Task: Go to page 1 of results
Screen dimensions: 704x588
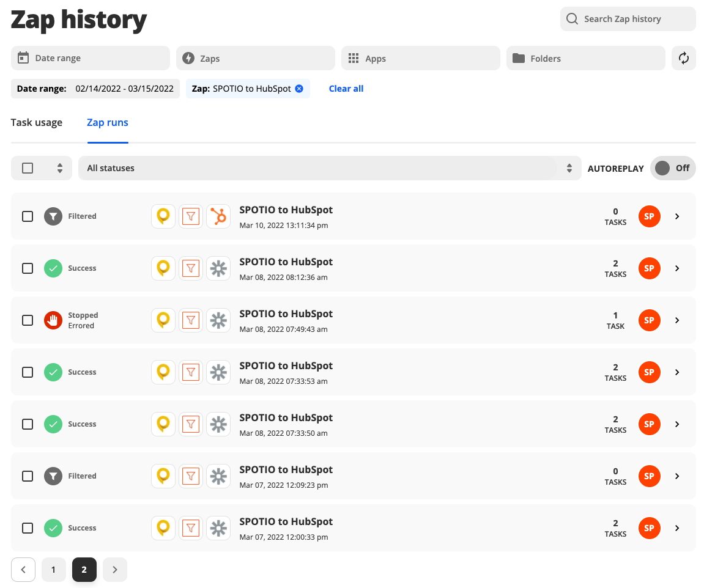Action: pos(53,570)
